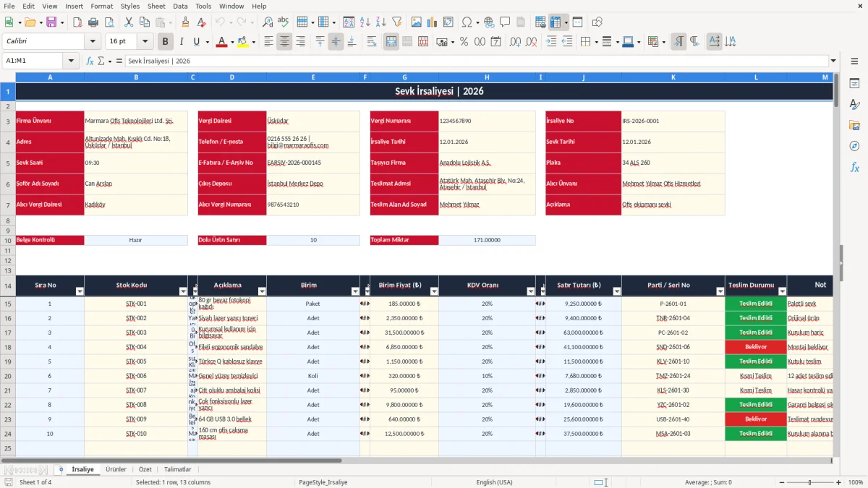Open the 16 pt font size dropdown

[x=145, y=41]
